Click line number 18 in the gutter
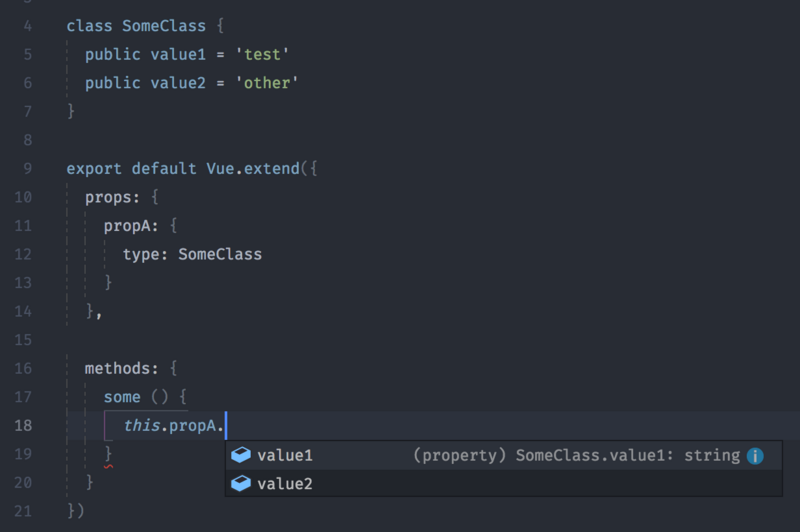 tap(23, 426)
